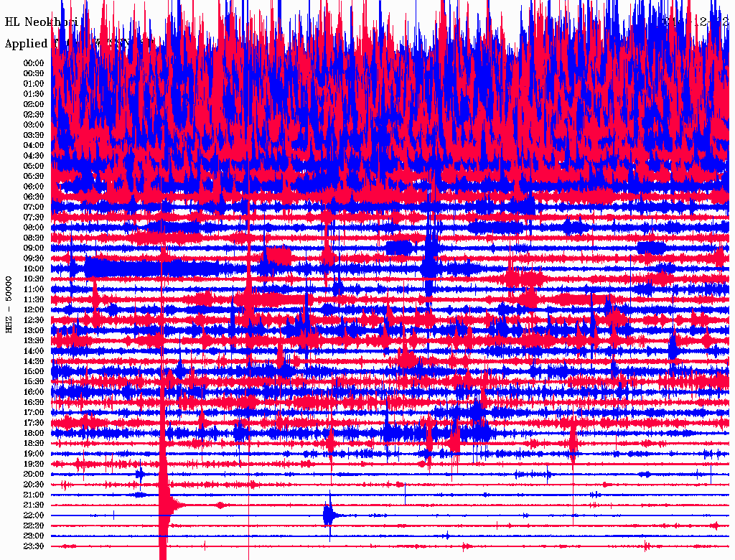
Task: Select the 19:00 time label
Action: click(34, 454)
